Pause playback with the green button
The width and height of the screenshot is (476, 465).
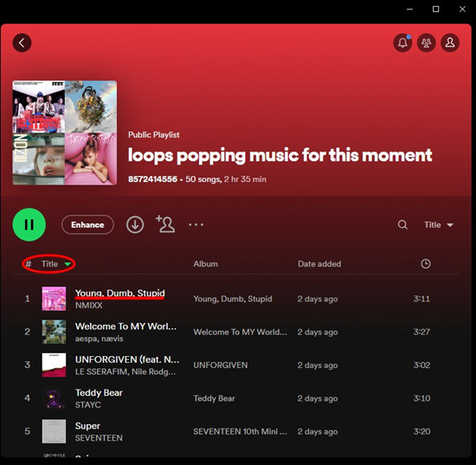[x=29, y=225]
